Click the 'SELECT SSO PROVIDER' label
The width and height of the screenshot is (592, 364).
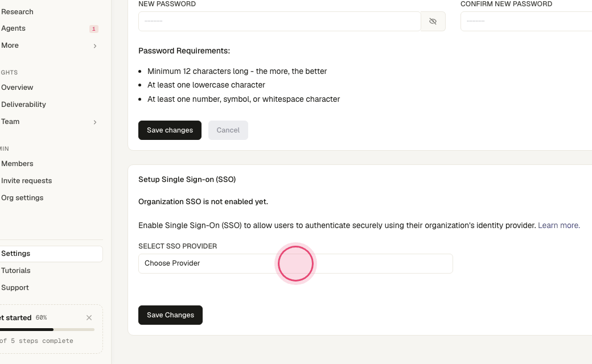click(x=178, y=246)
